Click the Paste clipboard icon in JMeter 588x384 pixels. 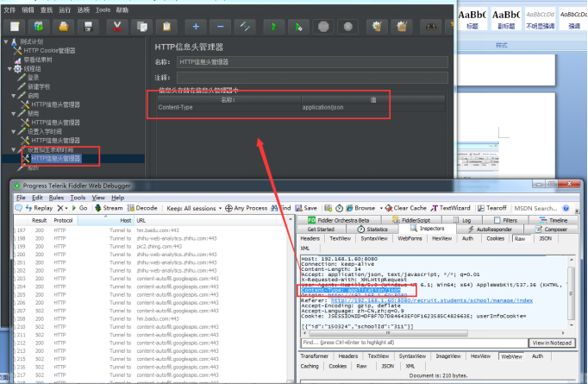click(x=167, y=27)
